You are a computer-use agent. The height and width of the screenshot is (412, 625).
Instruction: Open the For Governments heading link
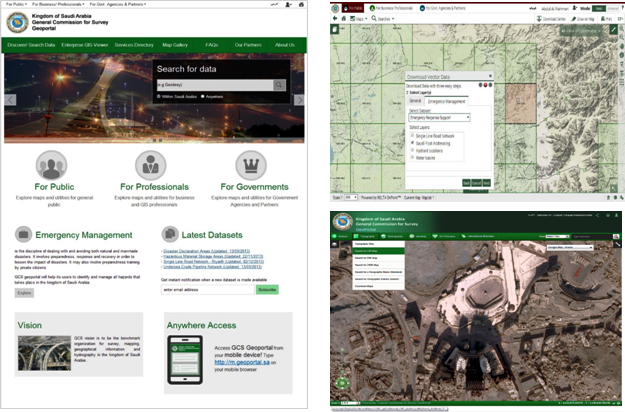[x=254, y=187]
